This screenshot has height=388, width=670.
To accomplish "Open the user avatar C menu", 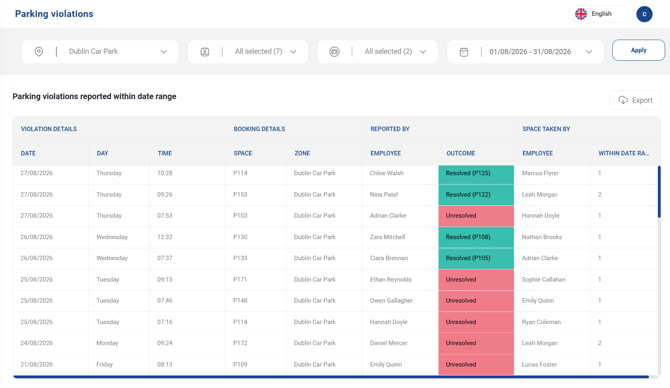I will [x=644, y=14].
